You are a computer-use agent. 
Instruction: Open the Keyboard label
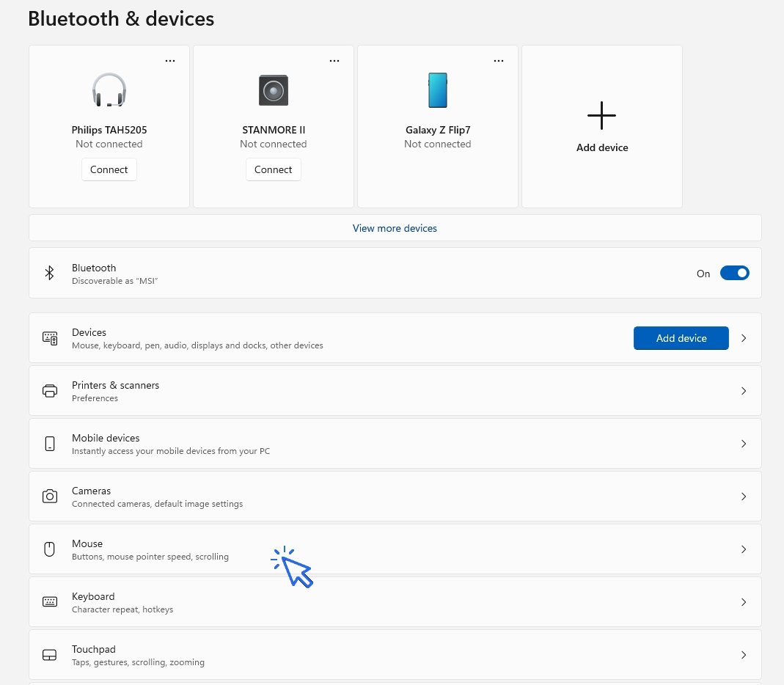click(x=93, y=596)
